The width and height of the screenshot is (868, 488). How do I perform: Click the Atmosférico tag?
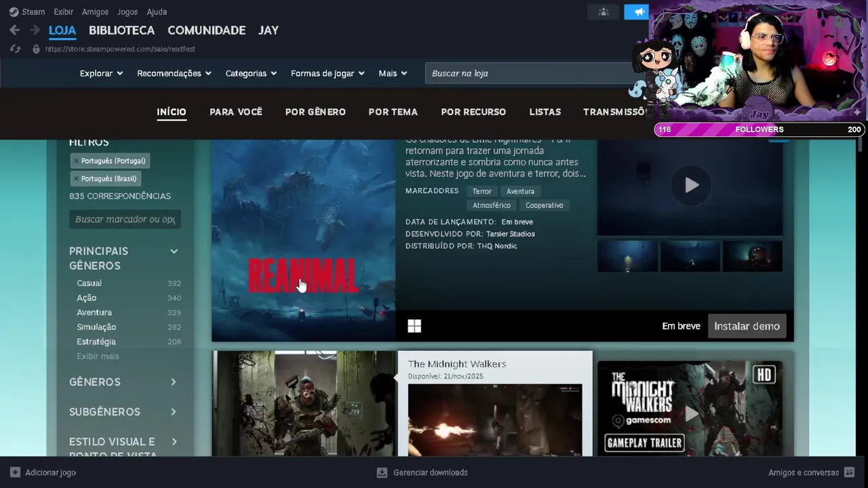tap(492, 205)
